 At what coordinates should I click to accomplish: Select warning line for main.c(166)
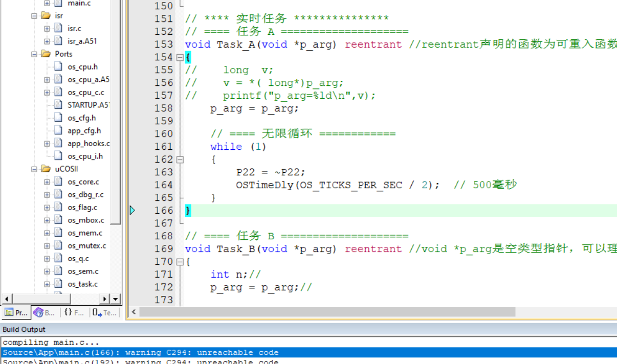pos(308,353)
